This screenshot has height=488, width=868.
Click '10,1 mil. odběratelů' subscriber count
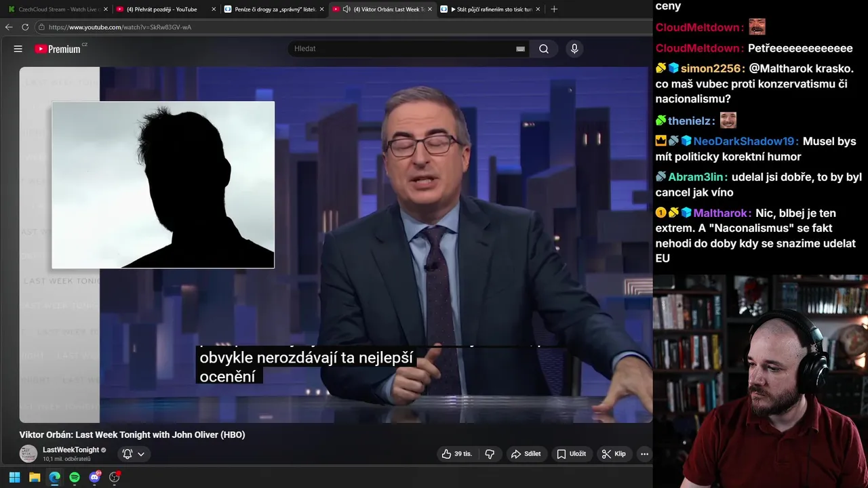pos(66,460)
